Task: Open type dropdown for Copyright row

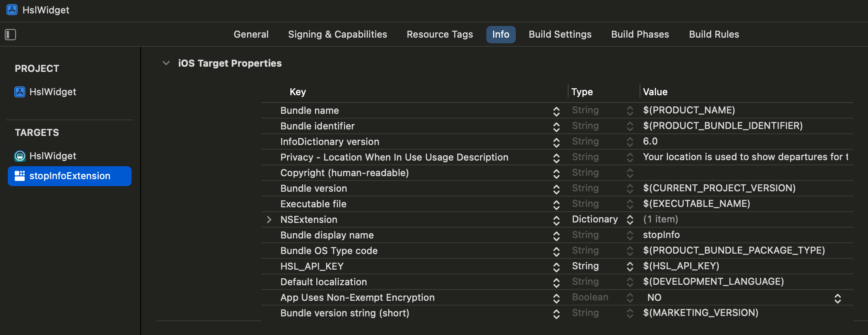Action: point(630,173)
